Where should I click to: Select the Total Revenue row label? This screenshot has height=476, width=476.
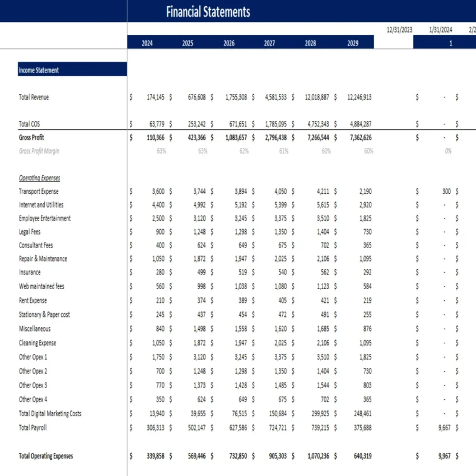tap(34, 97)
